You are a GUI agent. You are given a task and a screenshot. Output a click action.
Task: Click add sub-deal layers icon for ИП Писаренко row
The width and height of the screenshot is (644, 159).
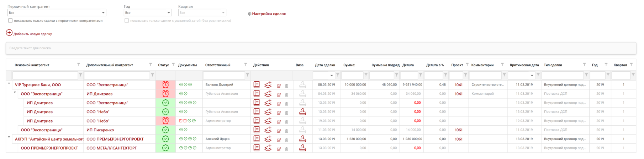pyautogui.click(x=268, y=130)
